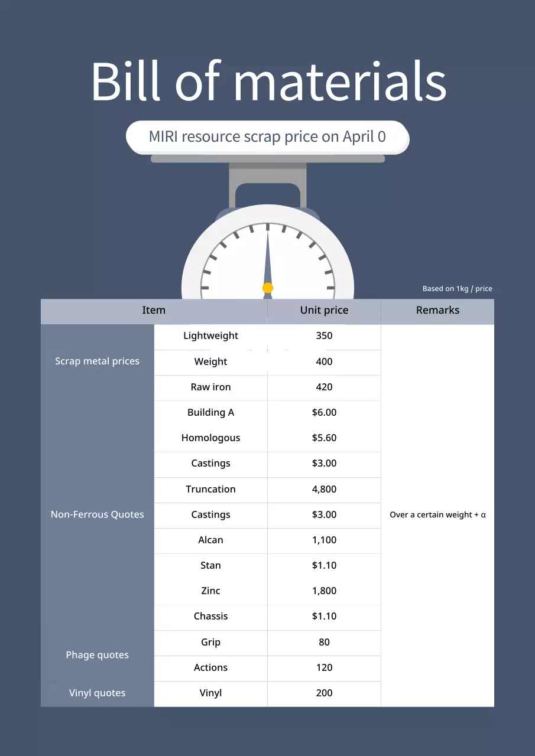535x756 pixels.
Task: Click the "Raw iron" item cell
Action: pyautogui.click(x=210, y=387)
